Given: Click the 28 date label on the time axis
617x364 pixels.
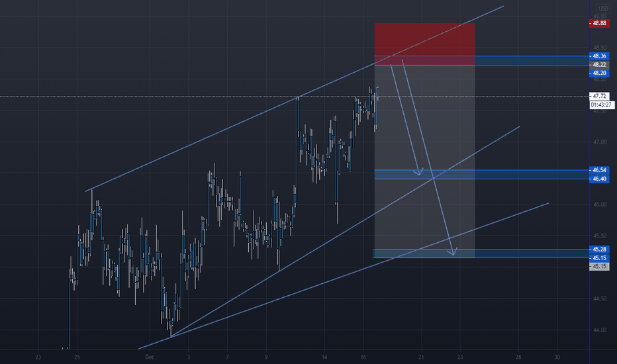Looking at the screenshot, I should coord(518,357).
